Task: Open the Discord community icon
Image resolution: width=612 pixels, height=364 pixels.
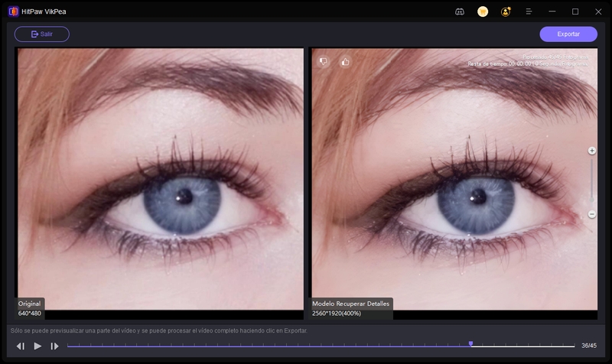Action: (x=459, y=11)
